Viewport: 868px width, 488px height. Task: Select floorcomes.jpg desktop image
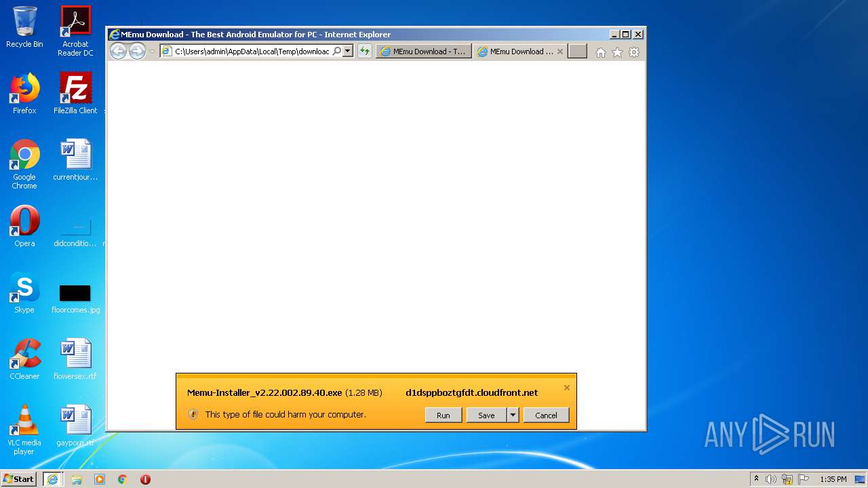coord(75,298)
